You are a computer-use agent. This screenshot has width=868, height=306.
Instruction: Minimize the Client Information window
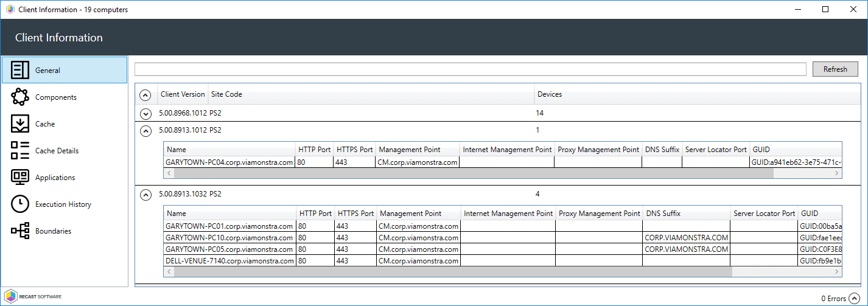797,9
